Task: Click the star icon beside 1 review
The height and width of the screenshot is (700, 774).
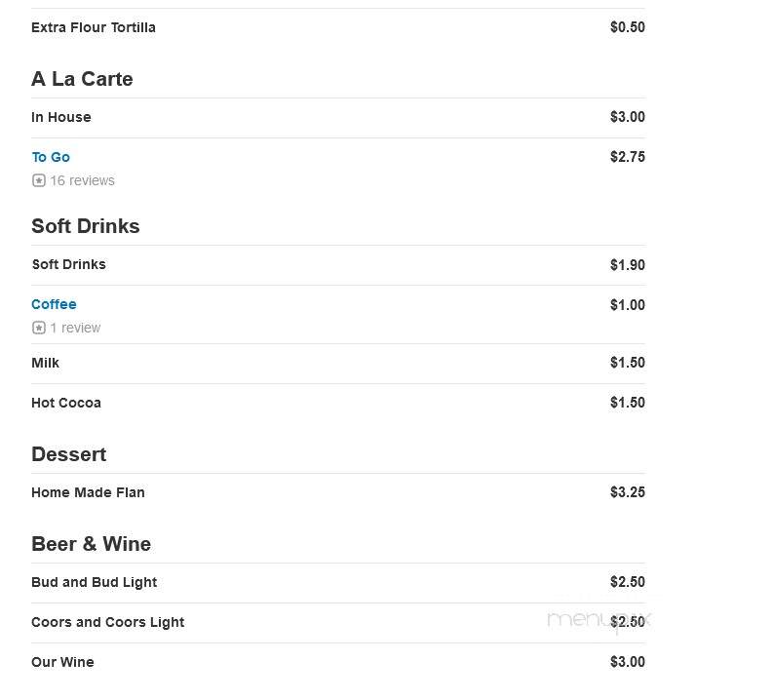Action: point(38,328)
